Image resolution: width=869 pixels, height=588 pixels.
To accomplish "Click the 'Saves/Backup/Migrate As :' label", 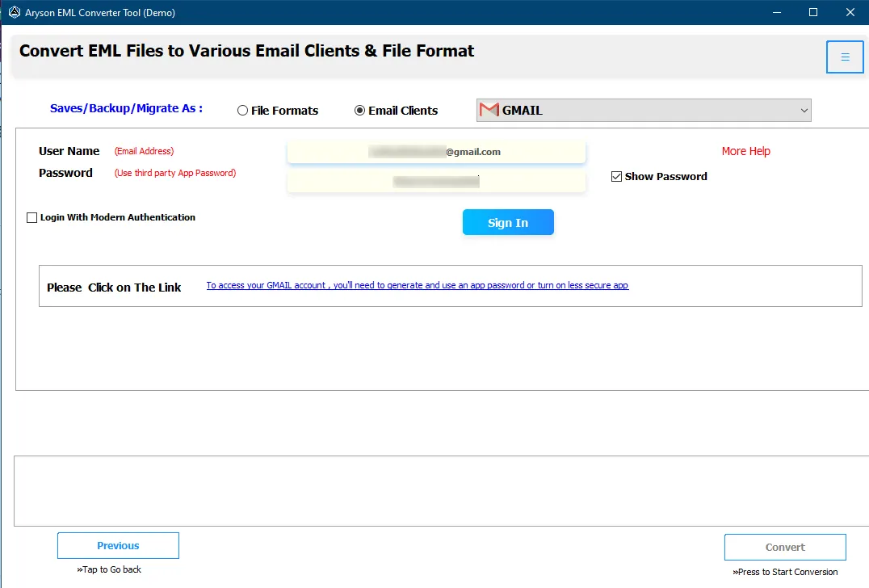I will 126,108.
